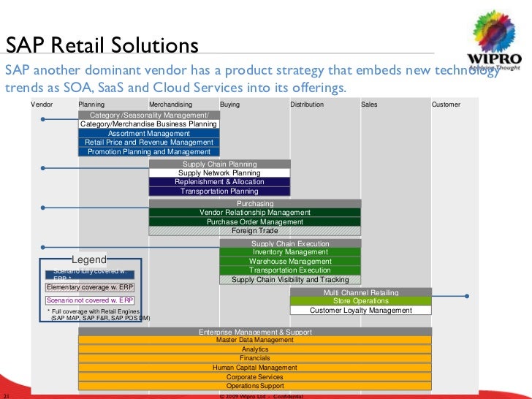Click Replenishment & Allocation bar
Screen dimensions: 532x399
click(219, 182)
